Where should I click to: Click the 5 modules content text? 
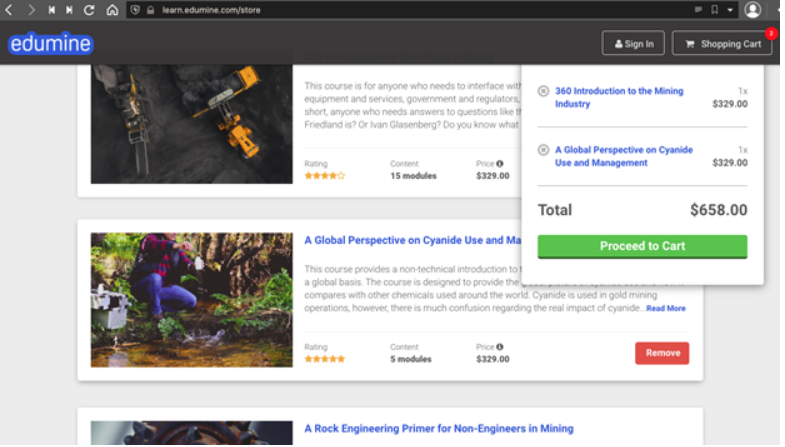point(411,359)
